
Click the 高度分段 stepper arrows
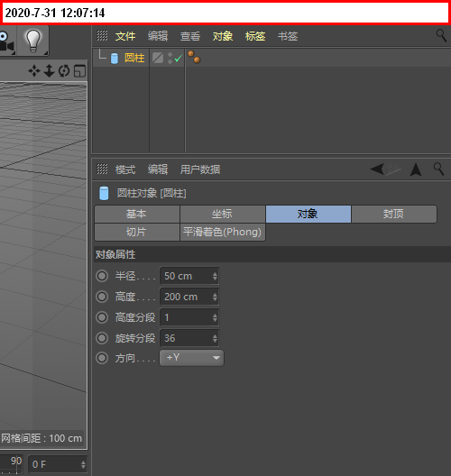tap(215, 318)
